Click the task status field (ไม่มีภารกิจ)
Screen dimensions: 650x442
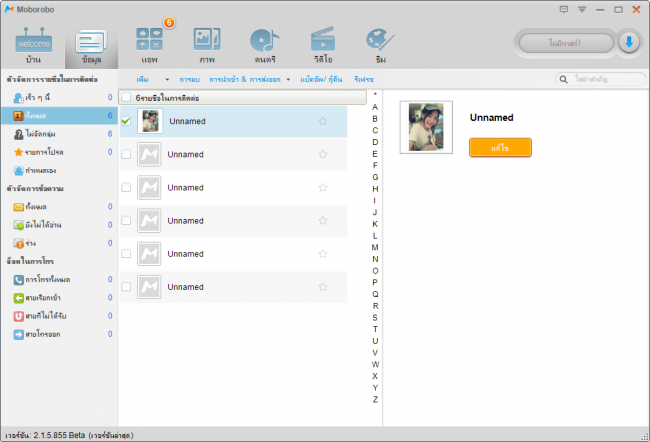tap(566, 43)
